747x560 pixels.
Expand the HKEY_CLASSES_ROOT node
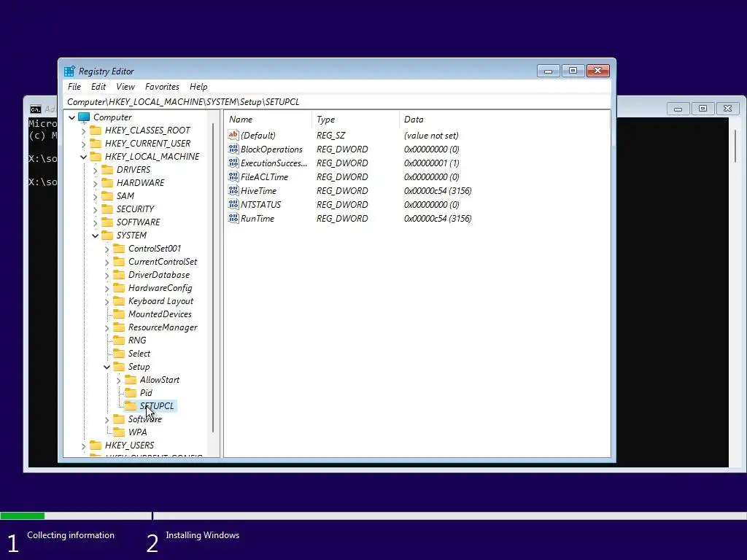coord(84,131)
